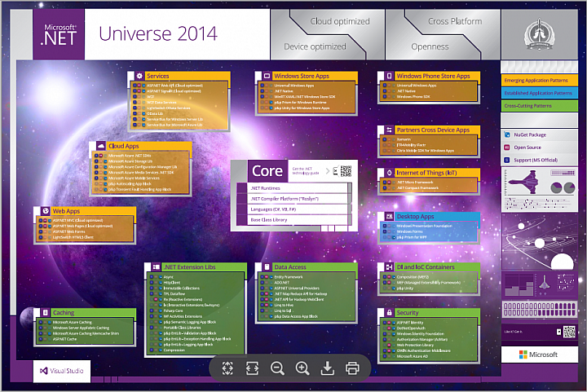Click the monitor icon beside Desktop Apps
Image resolution: width=587 pixels, height=392 pixels.
[x=390, y=216]
